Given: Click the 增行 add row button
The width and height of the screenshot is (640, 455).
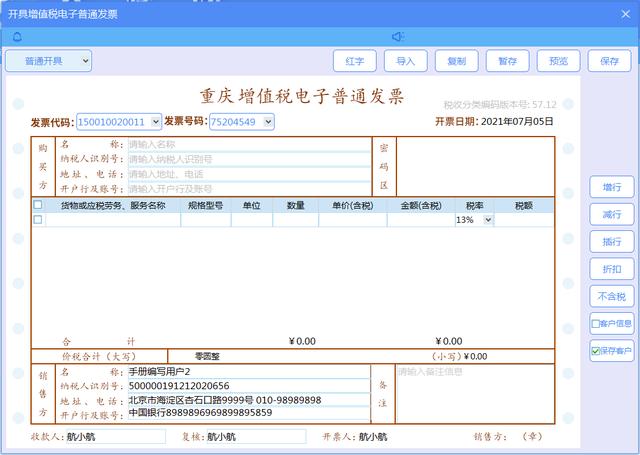Looking at the screenshot, I should click(x=611, y=187).
